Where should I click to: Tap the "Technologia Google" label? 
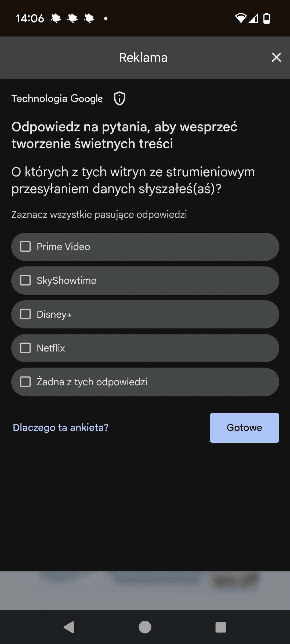pos(57,98)
